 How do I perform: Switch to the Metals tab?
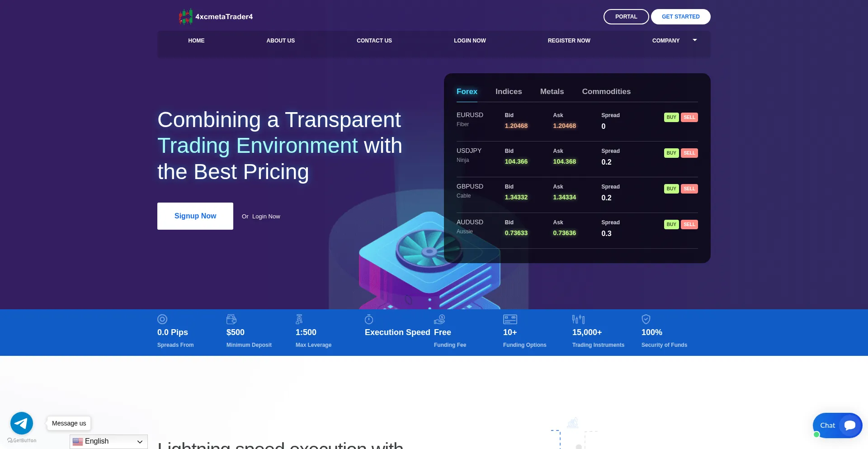point(552,91)
